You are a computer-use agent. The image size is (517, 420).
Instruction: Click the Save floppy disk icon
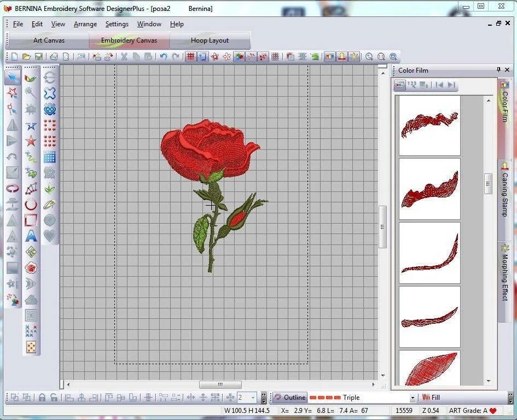(39, 57)
